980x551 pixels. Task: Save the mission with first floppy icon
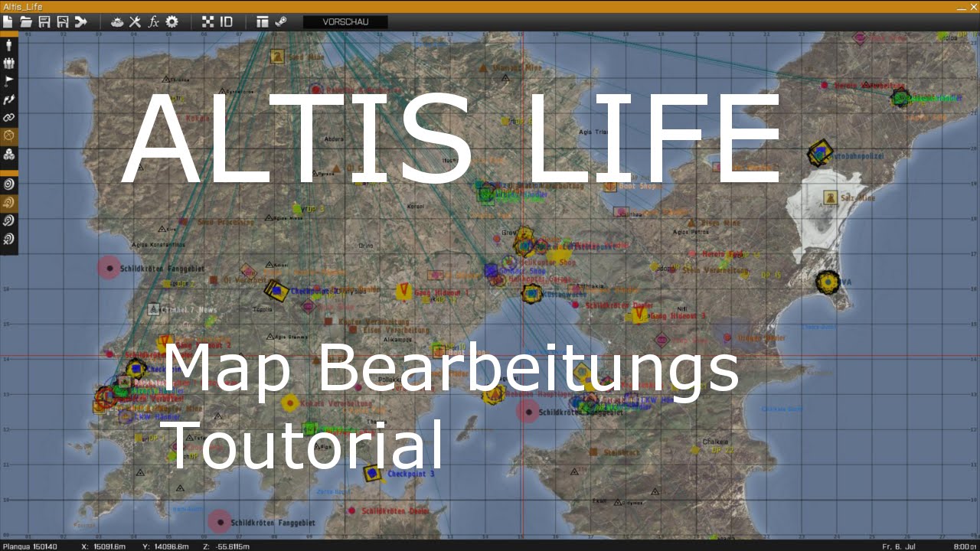(44, 21)
